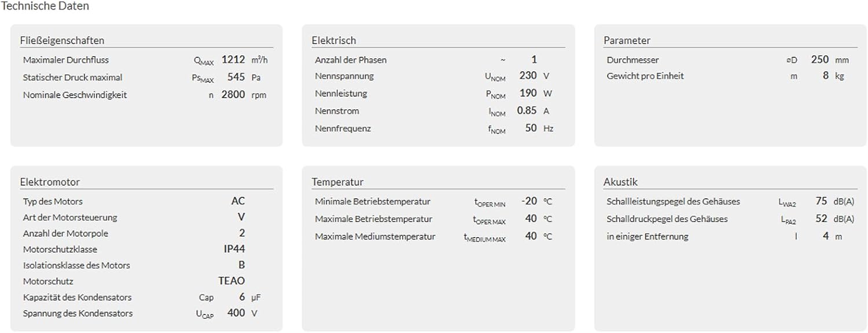Click Statischer Druck maximal label
The image size is (868, 333).
(73, 77)
